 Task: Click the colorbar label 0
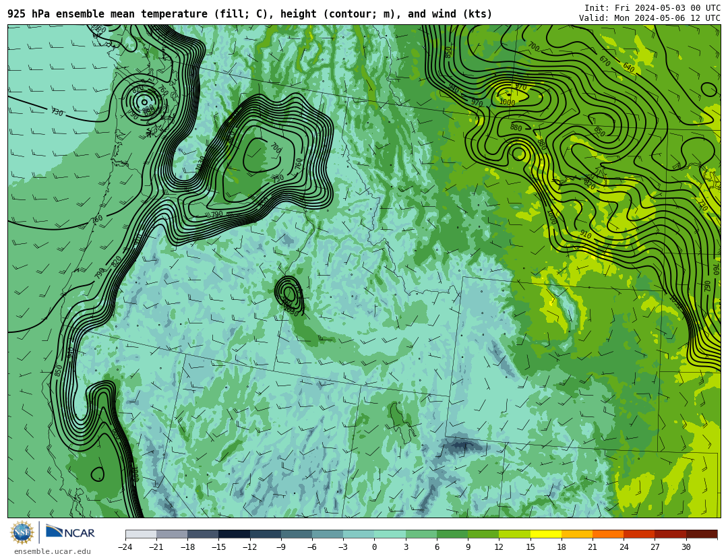pyautogui.click(x=374, y=547)
